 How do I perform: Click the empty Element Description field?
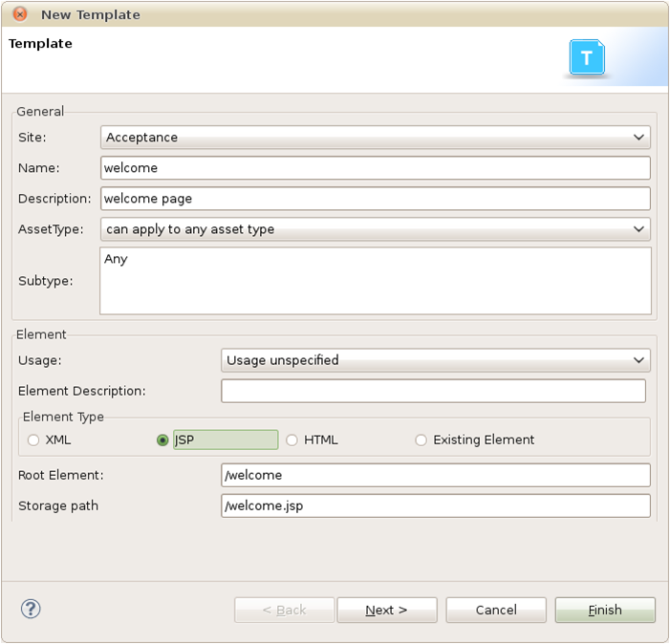(x=433, y=391)
